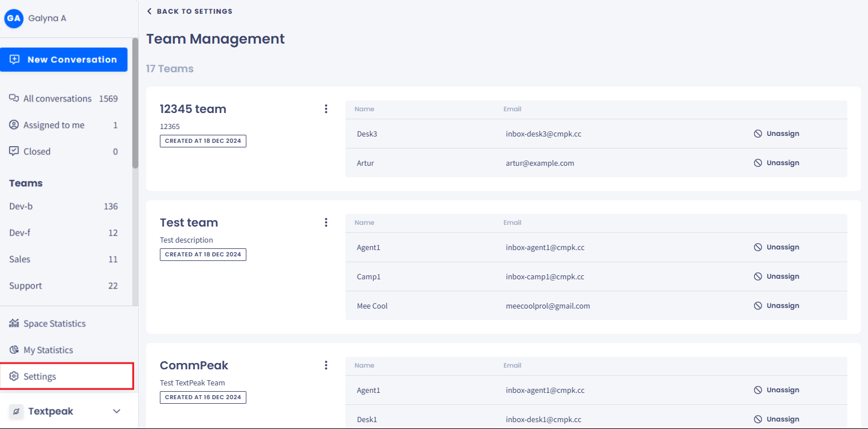Click the artur@example.com email
The width and height of the screenshot is (868, 429).
point(540,163)
